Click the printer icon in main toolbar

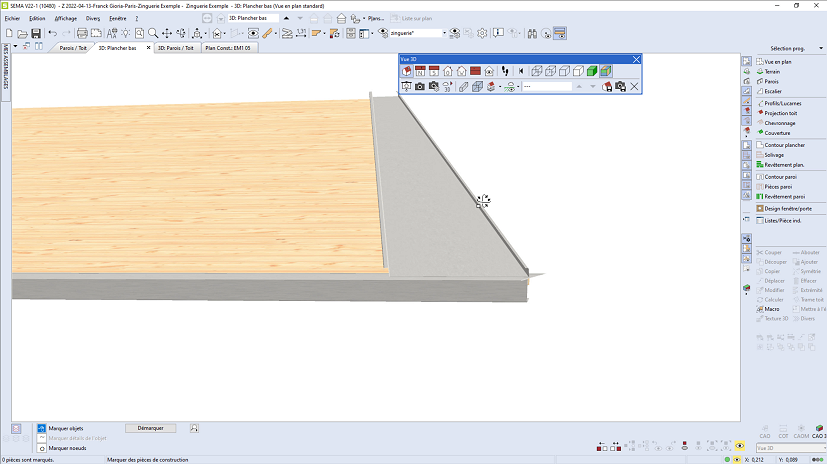coord(82,33)
